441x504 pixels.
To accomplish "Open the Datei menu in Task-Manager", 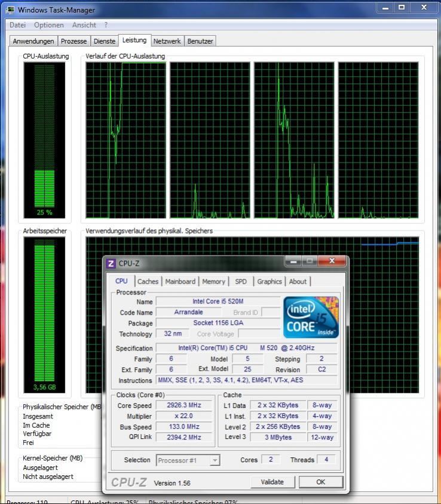I will pos(17,25).
